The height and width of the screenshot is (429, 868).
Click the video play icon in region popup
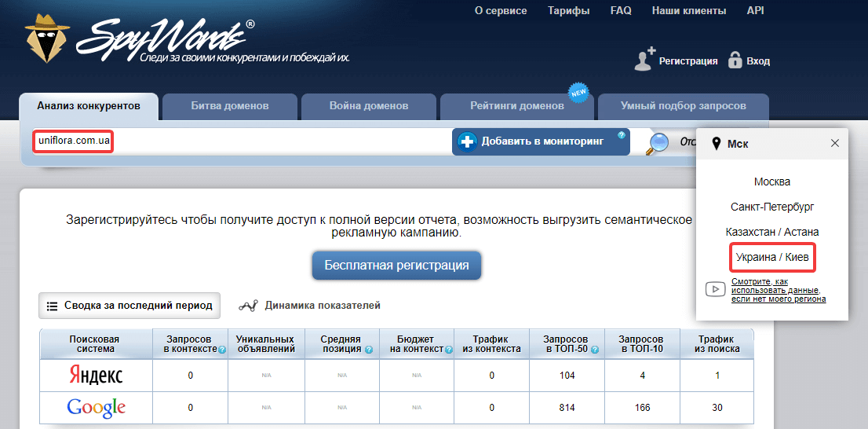[x=715, y=289]
